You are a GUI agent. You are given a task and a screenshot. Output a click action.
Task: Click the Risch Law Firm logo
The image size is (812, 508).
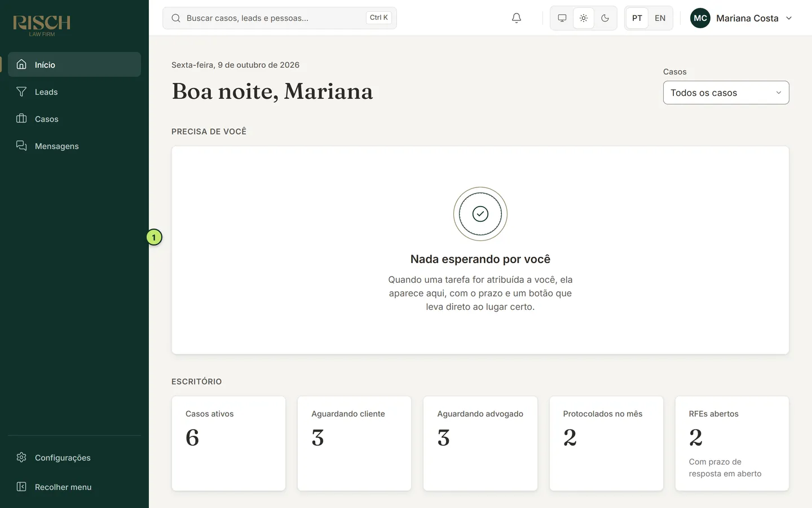point(42,25)
